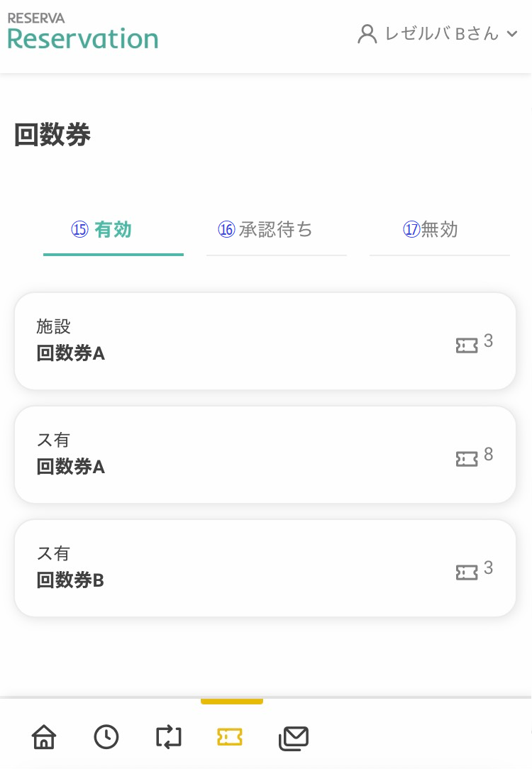The width and height of the screenshot is (532, 769).
Task: Open the ス有 回数券B ticket card
Action: (x=265, y=568)
